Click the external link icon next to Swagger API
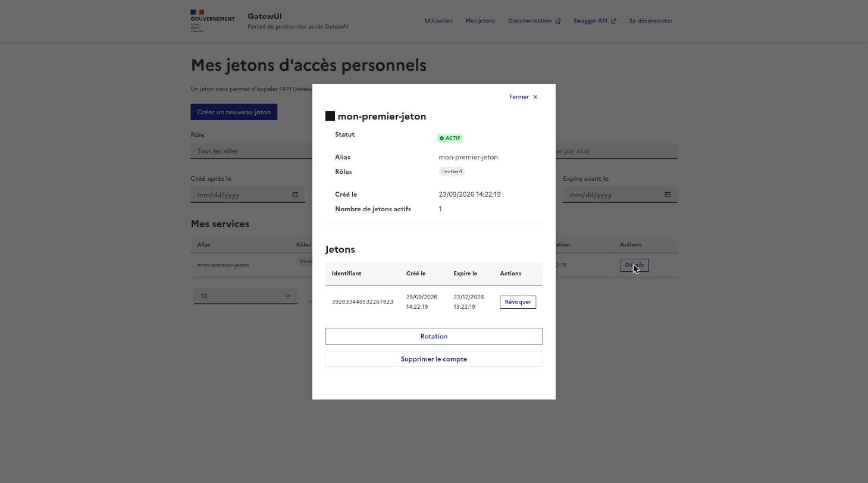Image resolution: width=868 pixels, height=483 pixels. click(614, 21)
